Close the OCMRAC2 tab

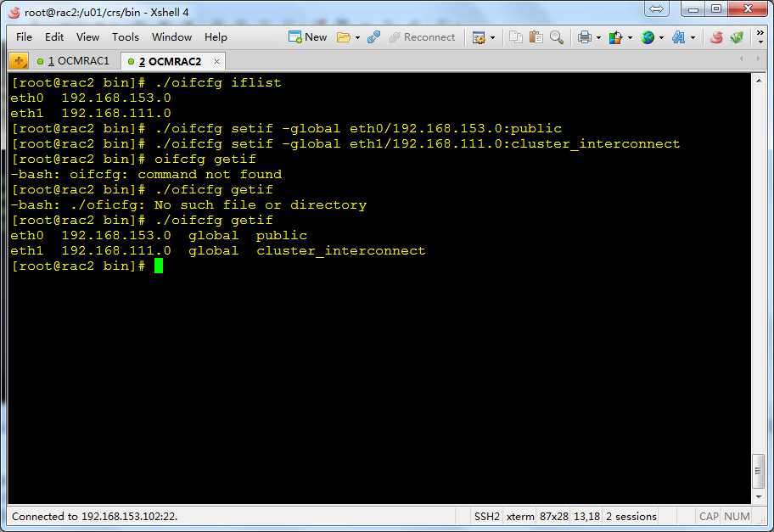click(x=216, y=62)
